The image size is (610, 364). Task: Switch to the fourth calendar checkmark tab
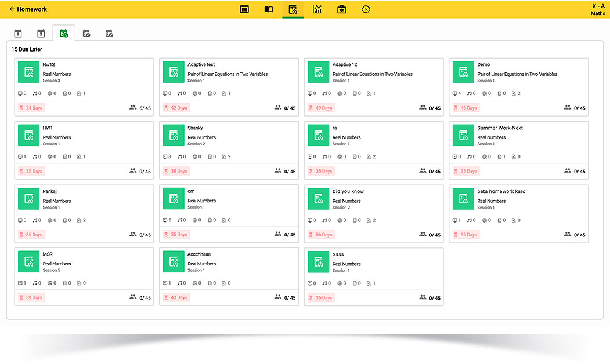tap(86, 34)
